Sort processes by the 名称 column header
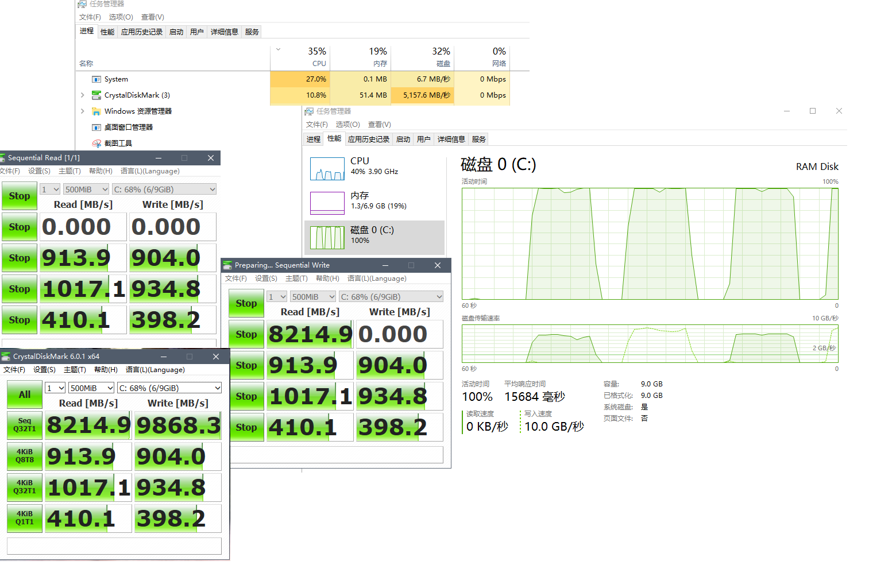This screenshot has height=588, width=869. tap(173, 58)
